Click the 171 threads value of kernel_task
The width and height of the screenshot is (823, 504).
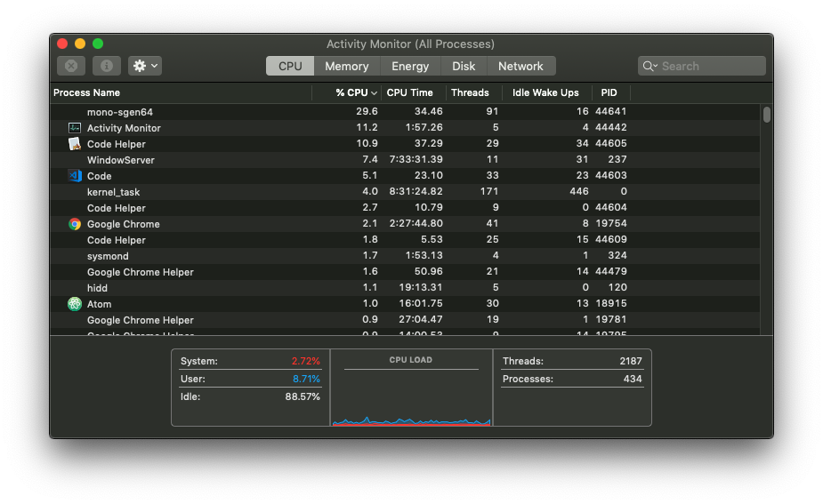point(489,191)
